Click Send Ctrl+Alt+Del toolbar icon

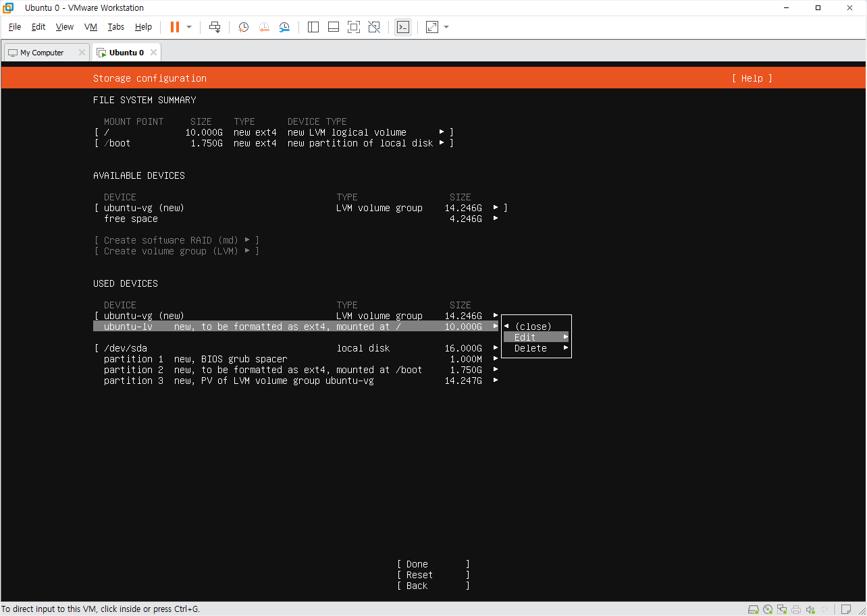[x=215, y=27]
